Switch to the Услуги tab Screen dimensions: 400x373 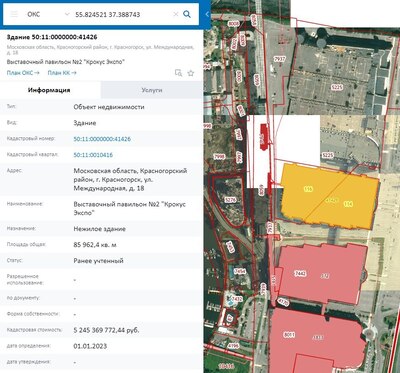(152, 90)
